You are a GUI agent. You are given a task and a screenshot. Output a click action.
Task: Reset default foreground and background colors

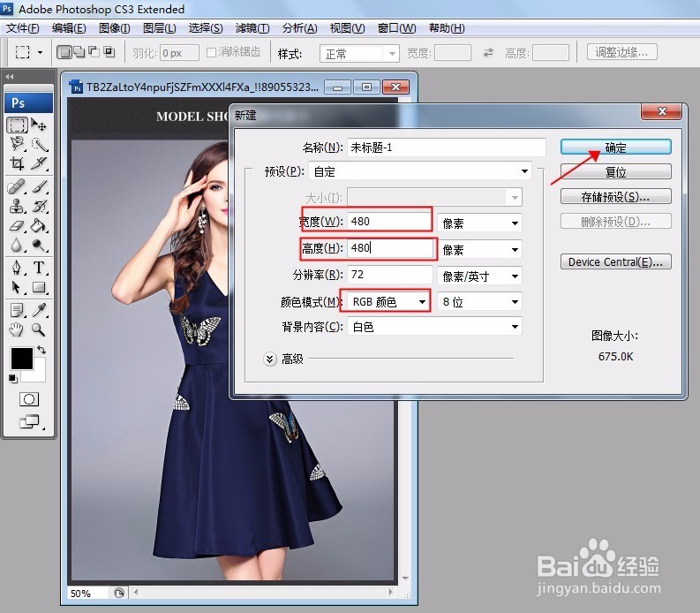click(13, 379)
